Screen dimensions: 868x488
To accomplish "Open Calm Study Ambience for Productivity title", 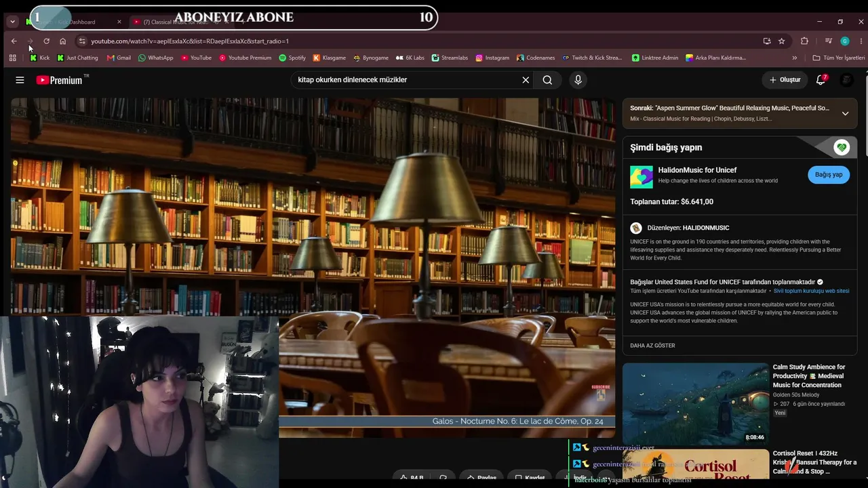I will click(809, 376).
